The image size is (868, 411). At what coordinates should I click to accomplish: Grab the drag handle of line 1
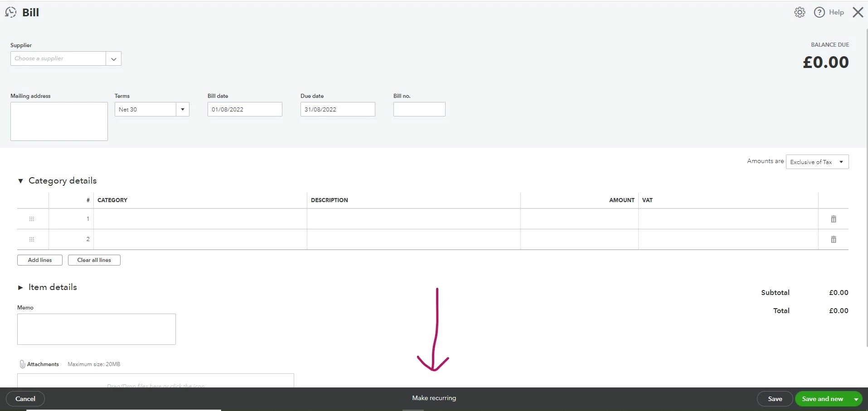pos(32,219)
